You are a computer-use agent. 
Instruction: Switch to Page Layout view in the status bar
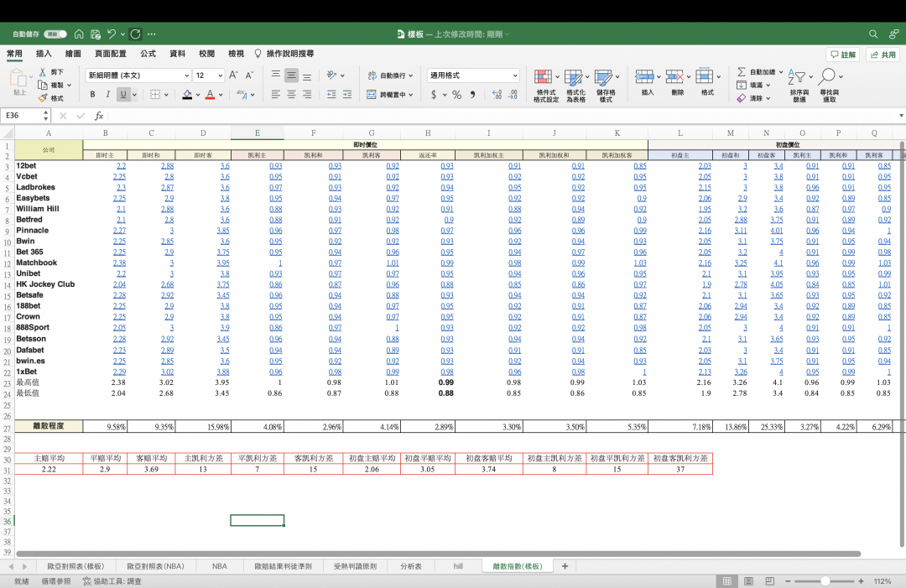click(x=748, y=581)
